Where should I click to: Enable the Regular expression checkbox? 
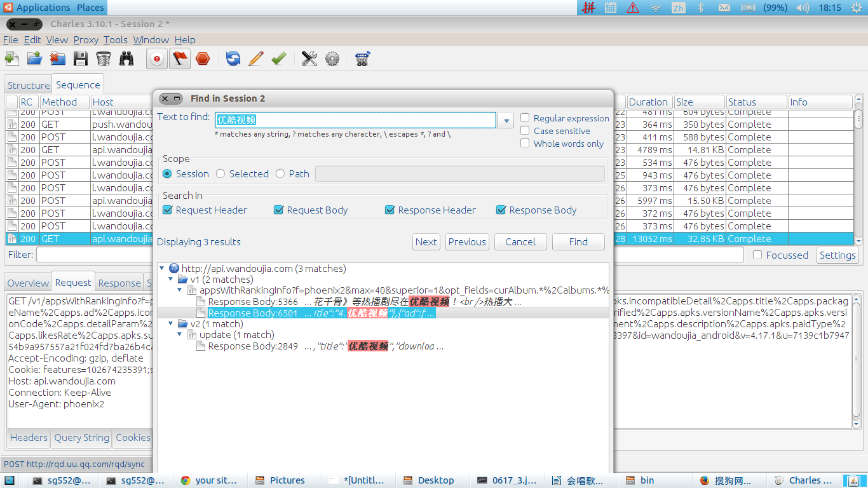pos(525,118)
